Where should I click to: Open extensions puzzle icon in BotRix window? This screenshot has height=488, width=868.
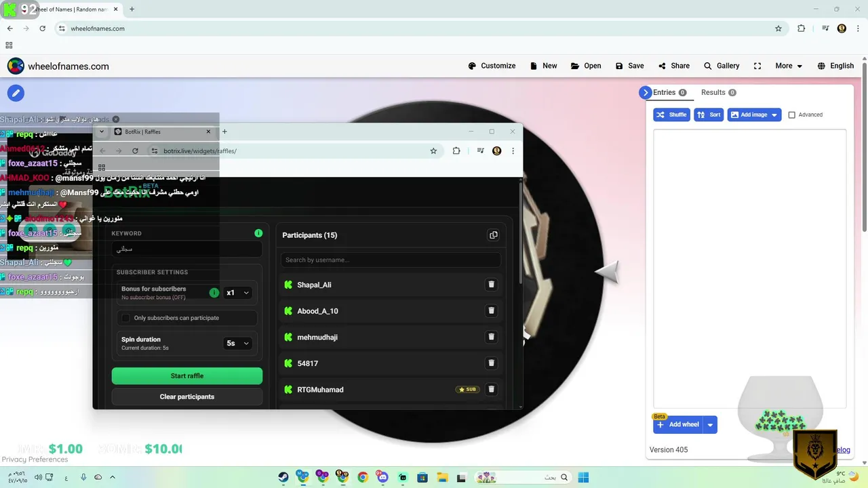(x=456, y=151)
